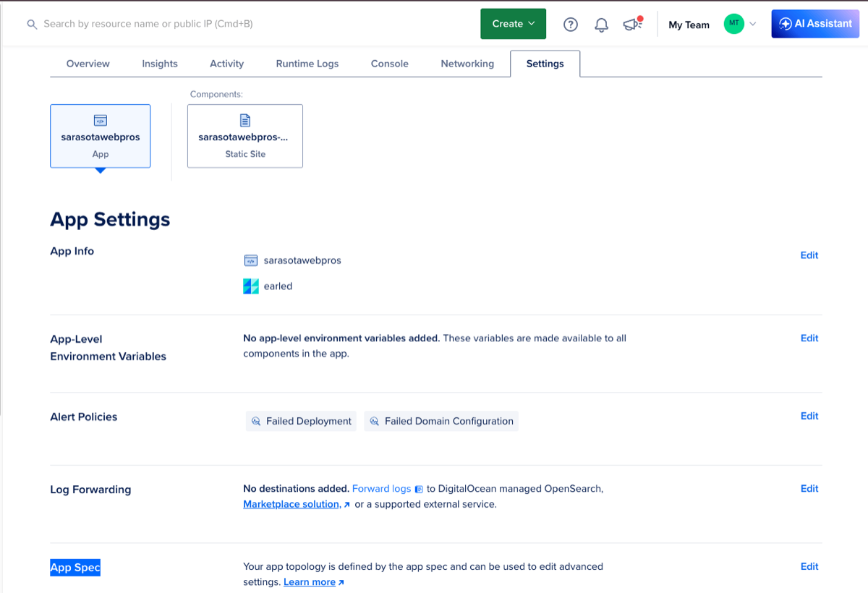Edit the Alert Policies
The height and width of the screenshot is (593, 868).
click(809, 417)
